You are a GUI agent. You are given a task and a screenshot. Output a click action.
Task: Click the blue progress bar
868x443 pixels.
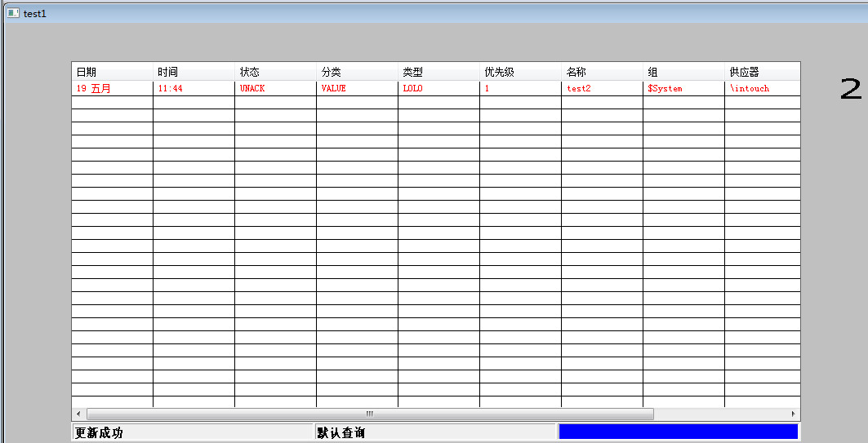click(x=678, y=432)
